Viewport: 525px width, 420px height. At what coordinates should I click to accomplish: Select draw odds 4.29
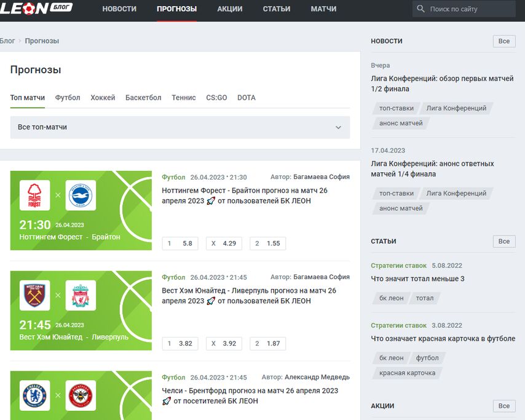224,244
